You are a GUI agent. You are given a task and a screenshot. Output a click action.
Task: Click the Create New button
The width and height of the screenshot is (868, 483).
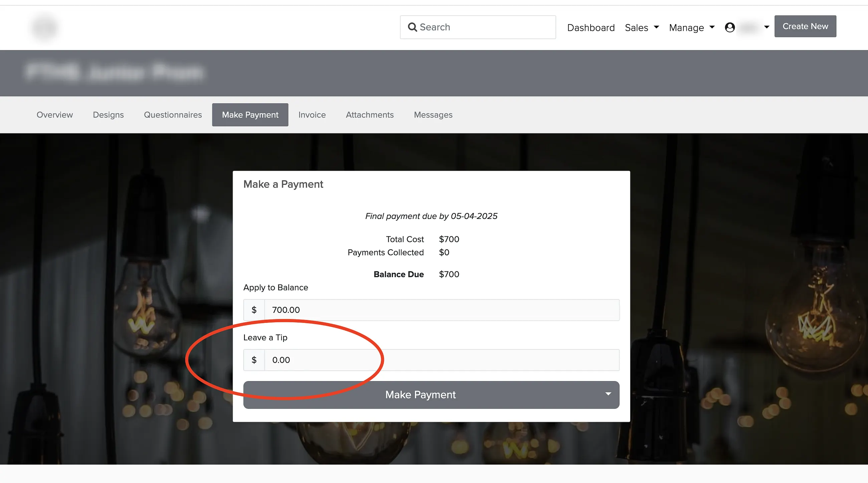(805, 26)
